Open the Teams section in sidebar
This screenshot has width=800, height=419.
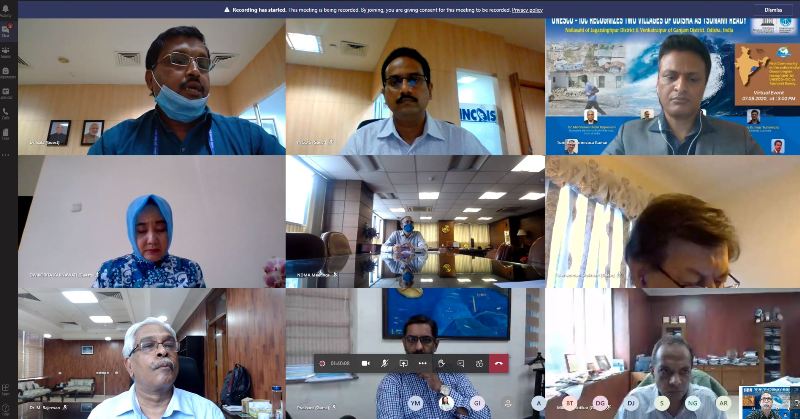(x=6, y=52)
